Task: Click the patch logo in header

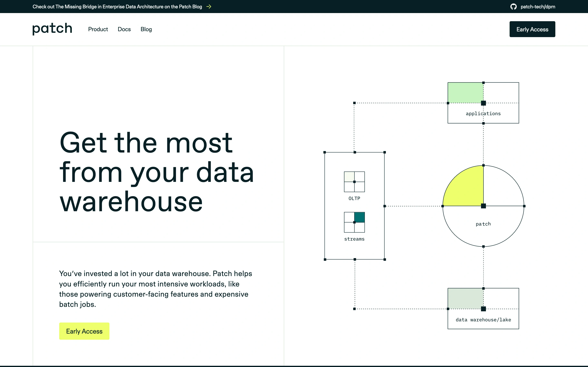Action: click(52, 29)
